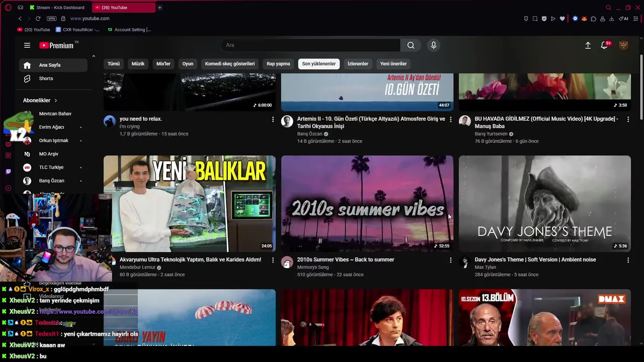644x362 pixels.
Task: Select the Müzik filter chip
Action: [x=138, y=64]
